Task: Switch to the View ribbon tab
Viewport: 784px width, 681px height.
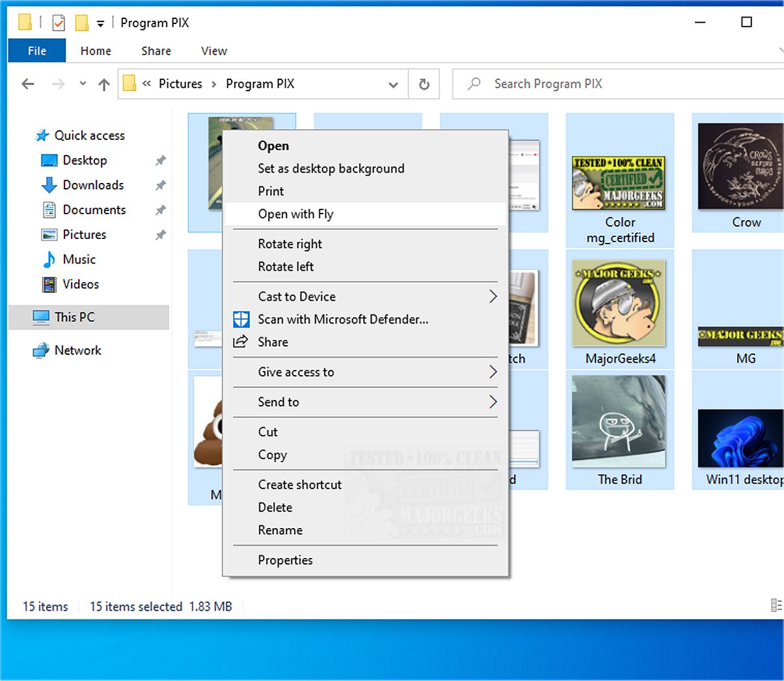Action: pos(213,51)
